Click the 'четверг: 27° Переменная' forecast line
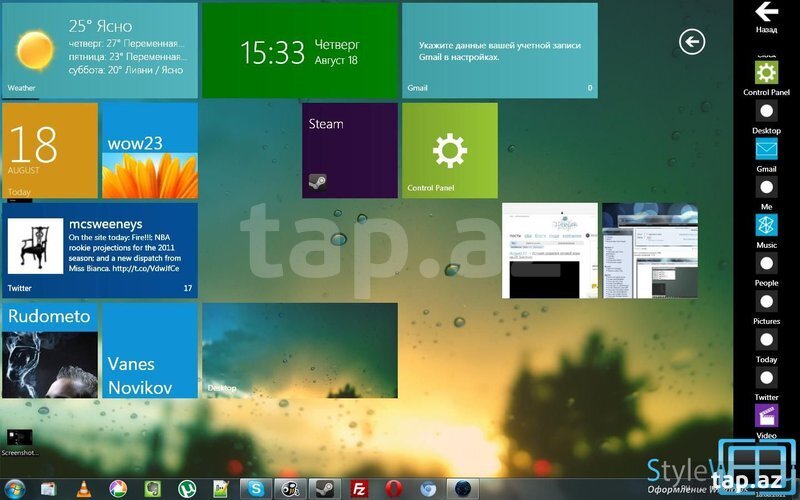The height and width of the screenshot is (500, 800). (x=127, y=44)
